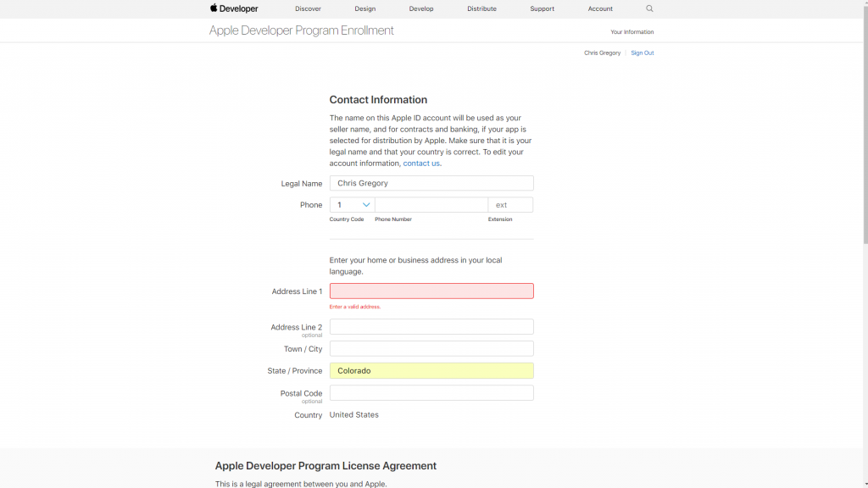Open the search magnifier icon
Image resolution: width=868 pixels, height=488 pixels.
(649, 8)
